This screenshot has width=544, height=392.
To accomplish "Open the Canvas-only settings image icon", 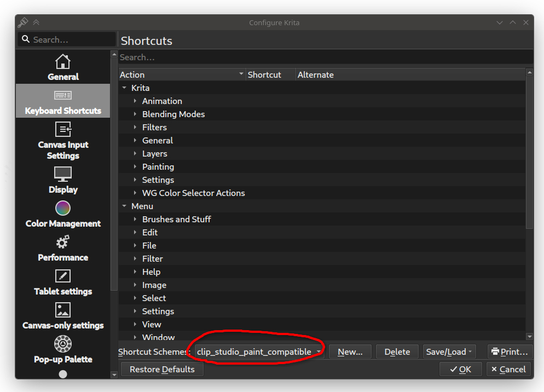I will 63,310.
